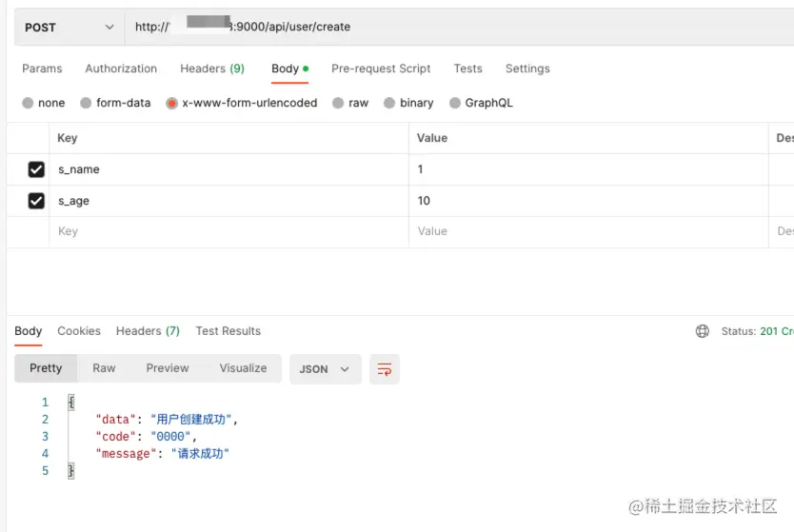Collapse JSON object at line 1

pos(71,403)
